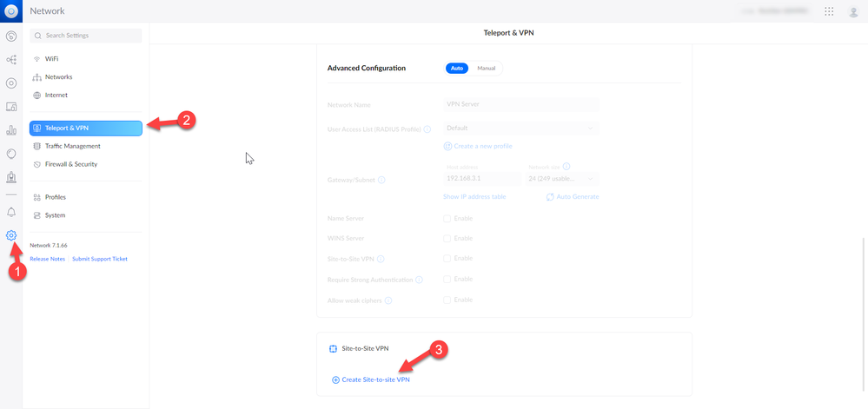Click info icon next to User Access List
The width and height of the screenshot is (868, 409).
pyautogui.click(x=427, y=129)
